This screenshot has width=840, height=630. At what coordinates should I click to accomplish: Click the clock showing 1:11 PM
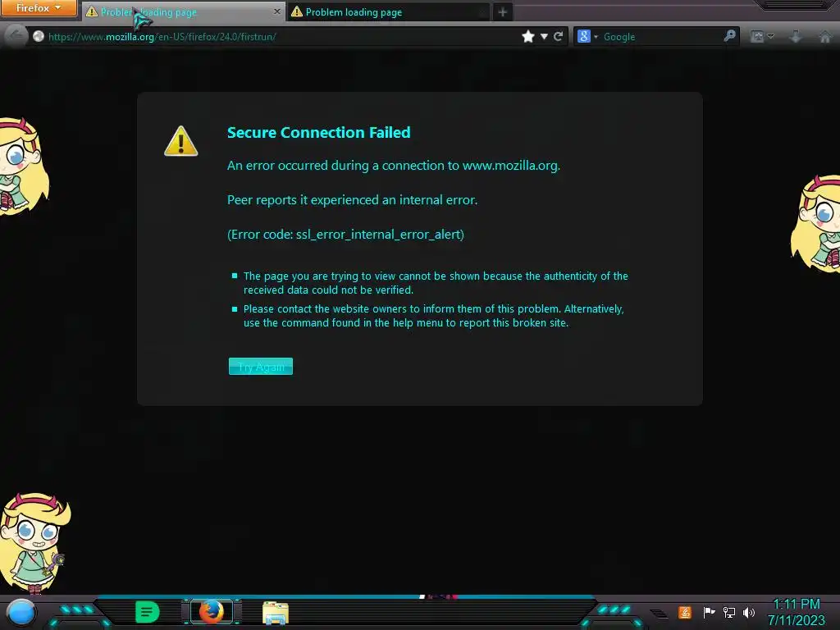[796, 604]
